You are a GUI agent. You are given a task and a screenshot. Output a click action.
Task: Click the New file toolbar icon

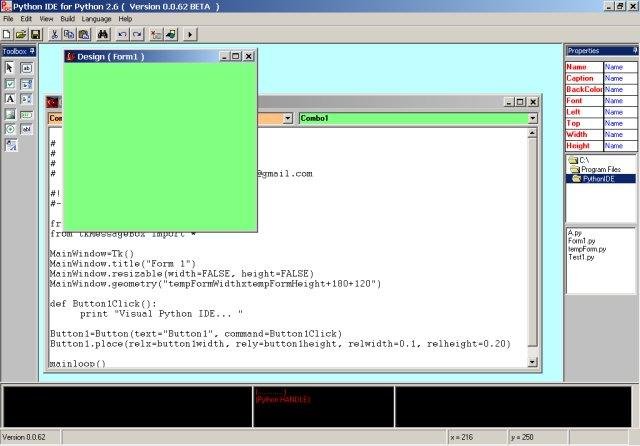[x=7, y=34]
